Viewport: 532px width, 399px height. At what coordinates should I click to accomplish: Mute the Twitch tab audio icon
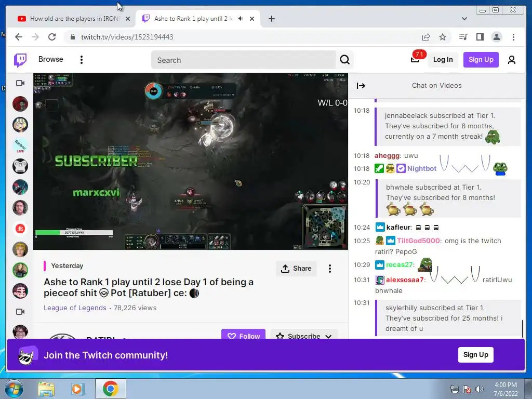241,19
